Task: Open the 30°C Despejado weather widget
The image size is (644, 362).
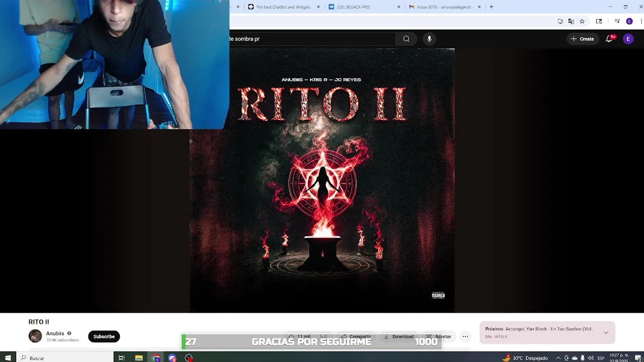Action: 525,358
